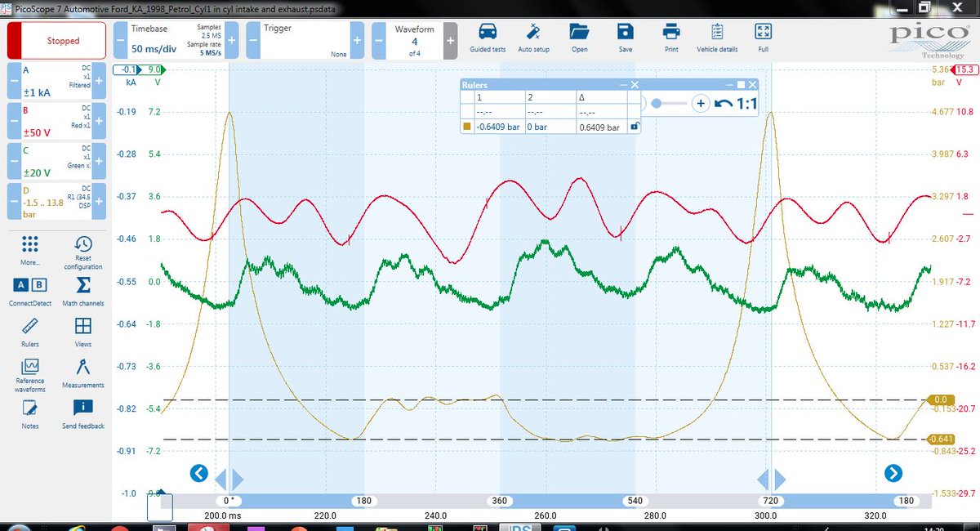The image size is (980, 531).
Task: Reset zoom with the undo zoom arrow
Action: tap(724, 104)
